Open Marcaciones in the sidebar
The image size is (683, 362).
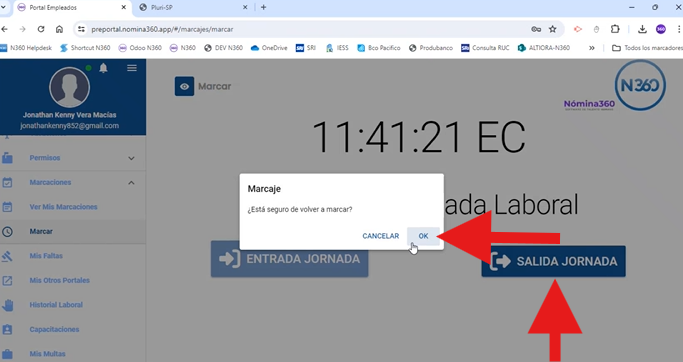[x=50, y=182]
